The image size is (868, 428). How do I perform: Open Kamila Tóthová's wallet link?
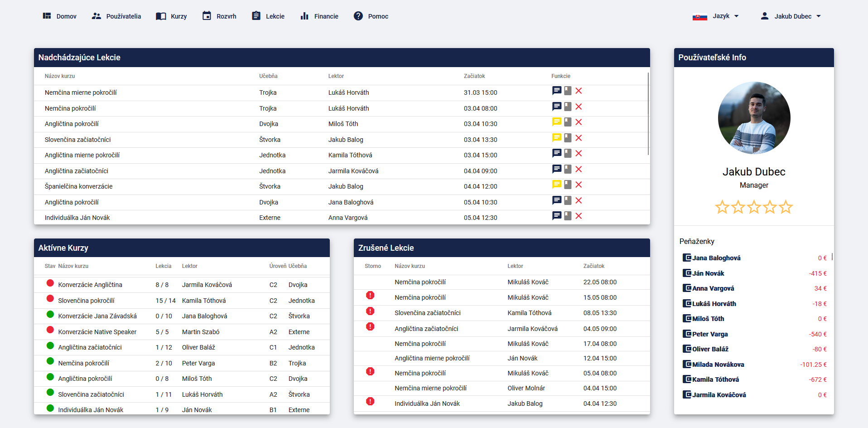(715, 379)
